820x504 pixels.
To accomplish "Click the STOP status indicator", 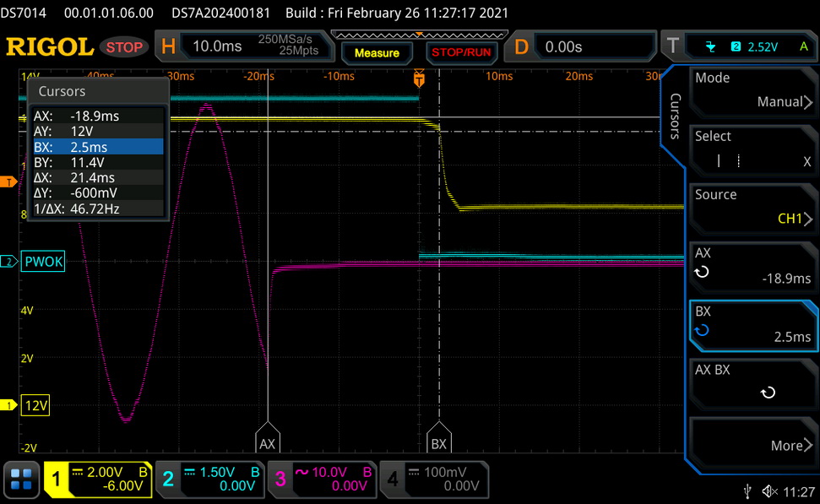I will [x=124, y=47].
